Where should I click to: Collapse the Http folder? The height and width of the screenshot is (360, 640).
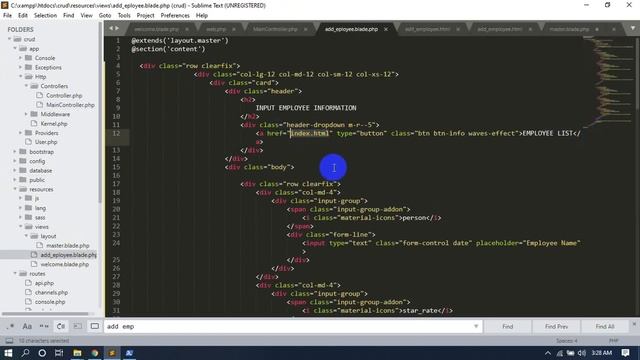pyautogui.click(x=20, y=77)
